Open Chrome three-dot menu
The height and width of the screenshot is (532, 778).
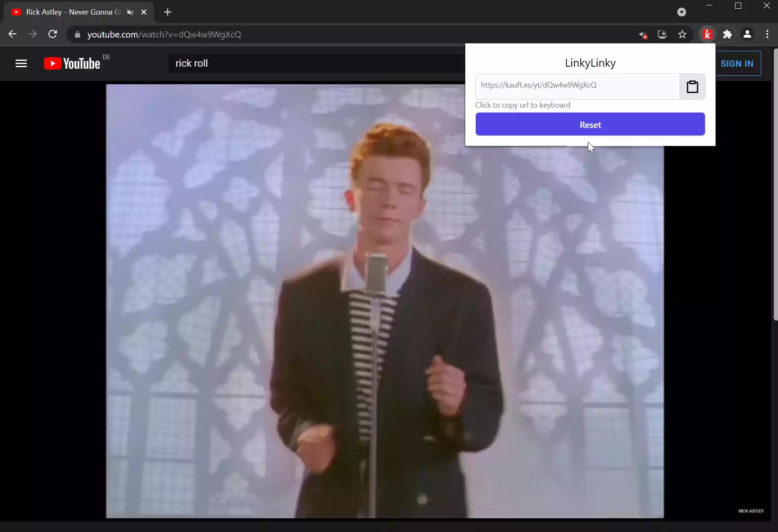[767, 35]
